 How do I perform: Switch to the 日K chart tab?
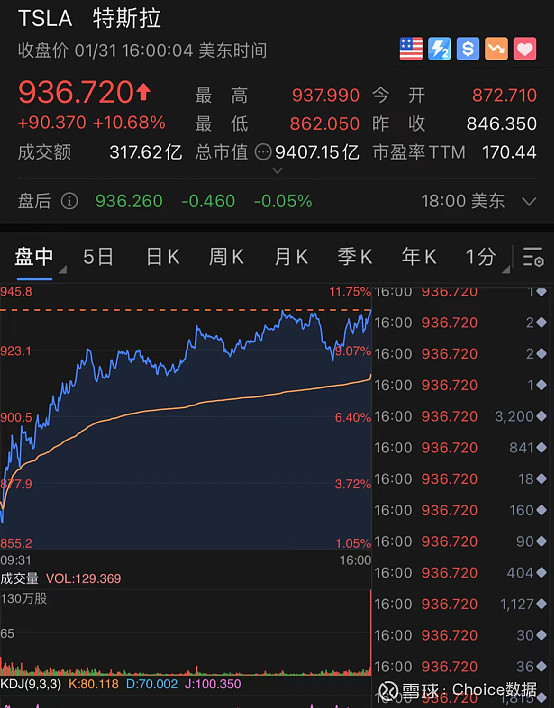pos(163,257)
